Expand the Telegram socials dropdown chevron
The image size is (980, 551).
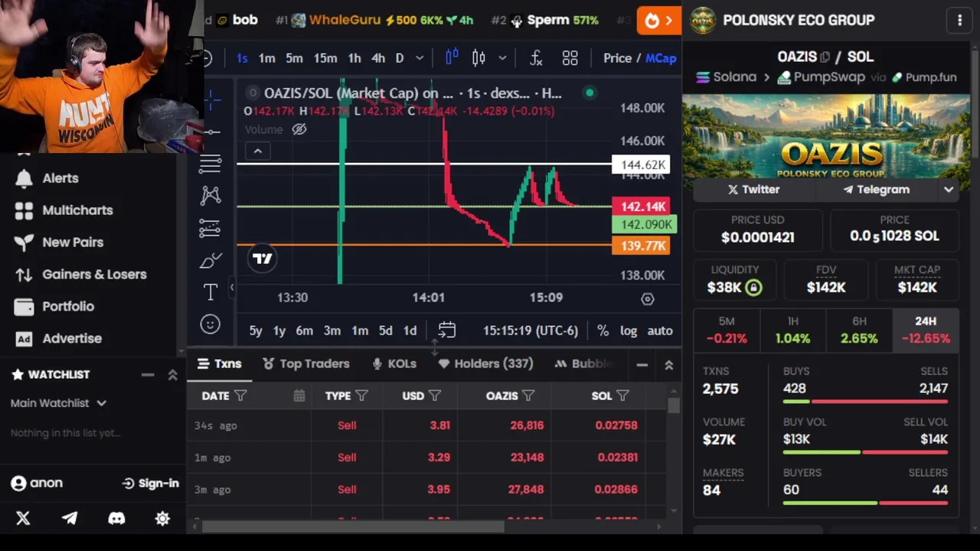(949, 190)
